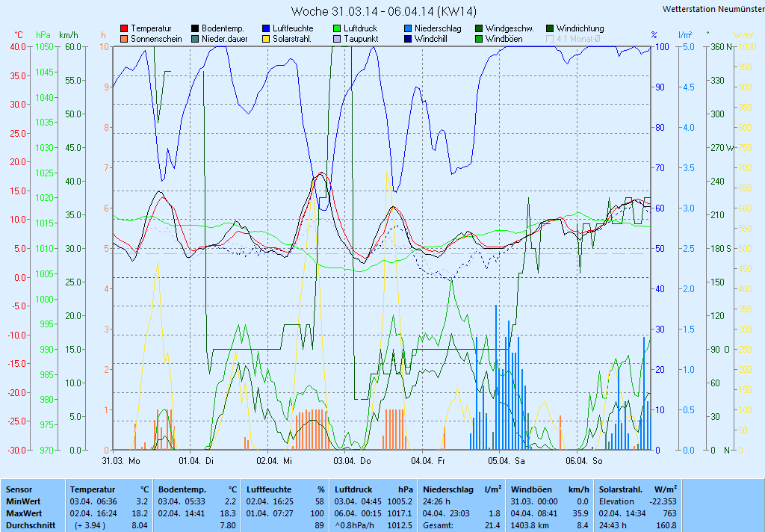765x532 pixels.
Task: Click the bright green Luftdruck legend swatch
Action: click(337, 29)
